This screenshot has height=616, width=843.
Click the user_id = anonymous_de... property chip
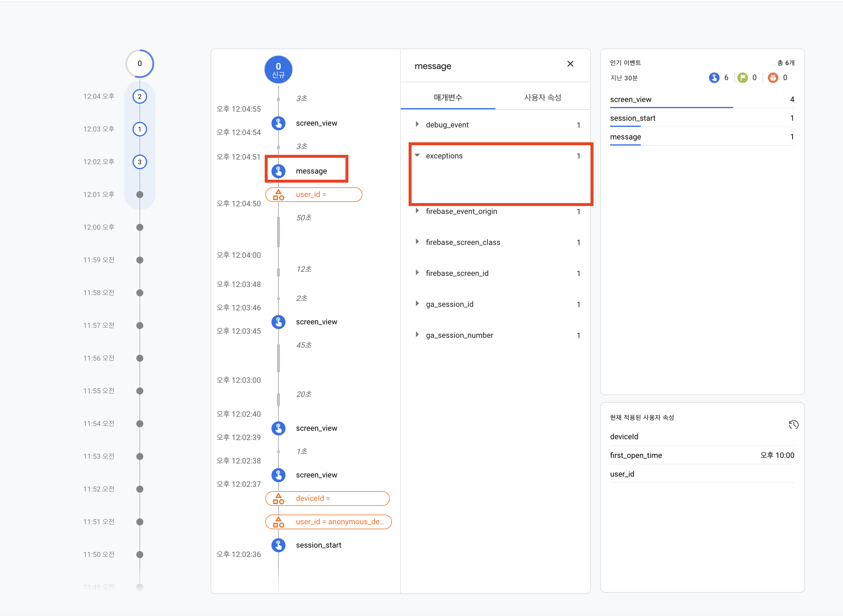click(x=328, y=522)
